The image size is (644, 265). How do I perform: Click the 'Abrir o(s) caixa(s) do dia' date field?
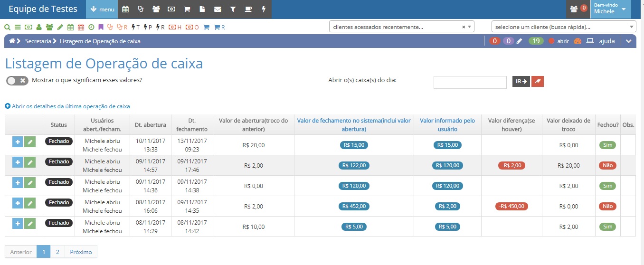click(470, 82)
